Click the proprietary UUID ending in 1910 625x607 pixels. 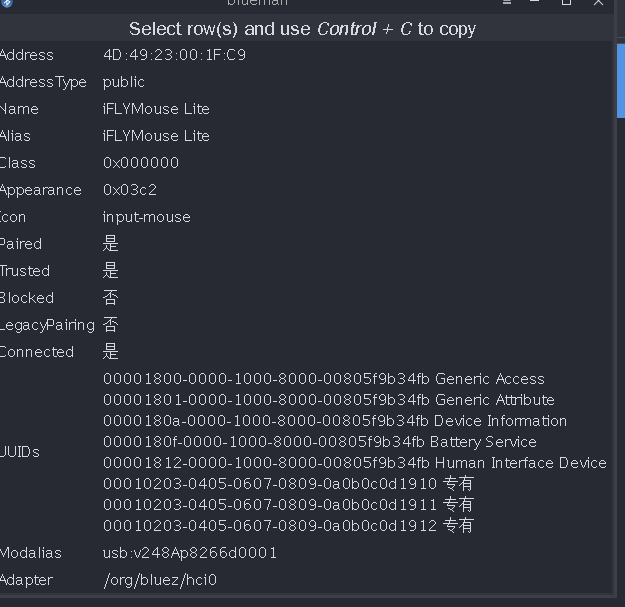click(289, 484)
